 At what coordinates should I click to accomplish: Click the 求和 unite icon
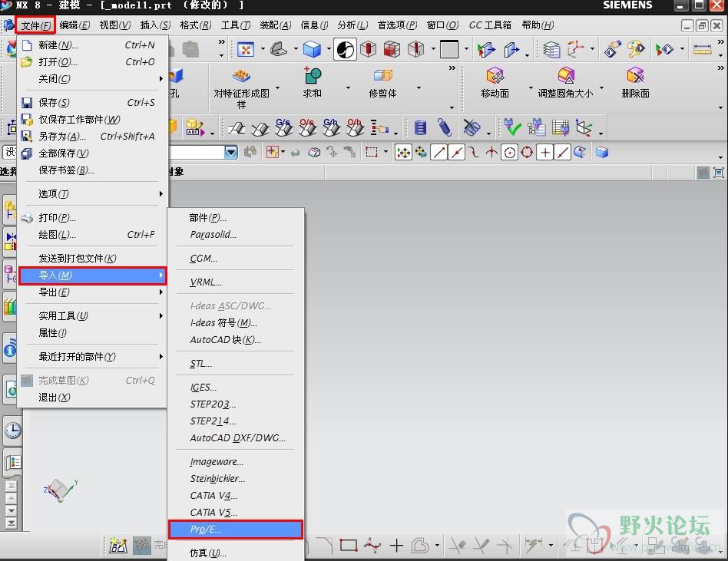pos(313,76)
